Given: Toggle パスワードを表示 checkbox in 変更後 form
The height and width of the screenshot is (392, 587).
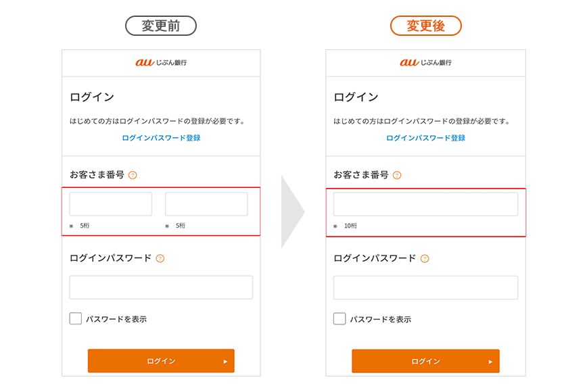Looking at the screenshot, I should pos(339,318).
